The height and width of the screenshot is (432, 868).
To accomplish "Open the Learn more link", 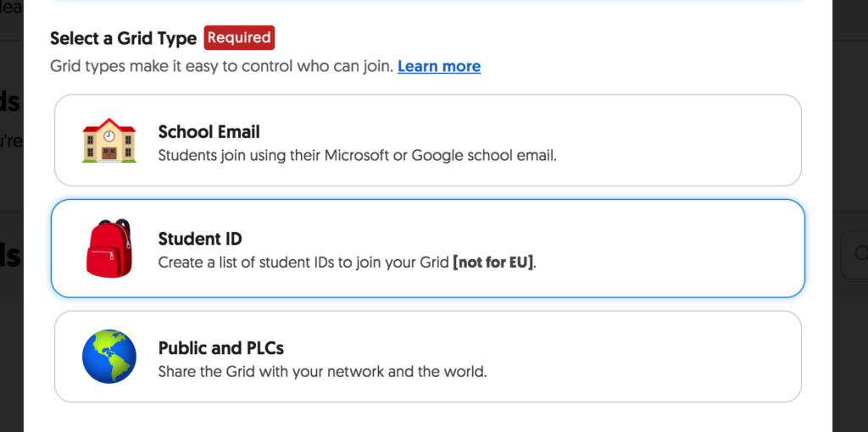I will [x=439, y=66].
